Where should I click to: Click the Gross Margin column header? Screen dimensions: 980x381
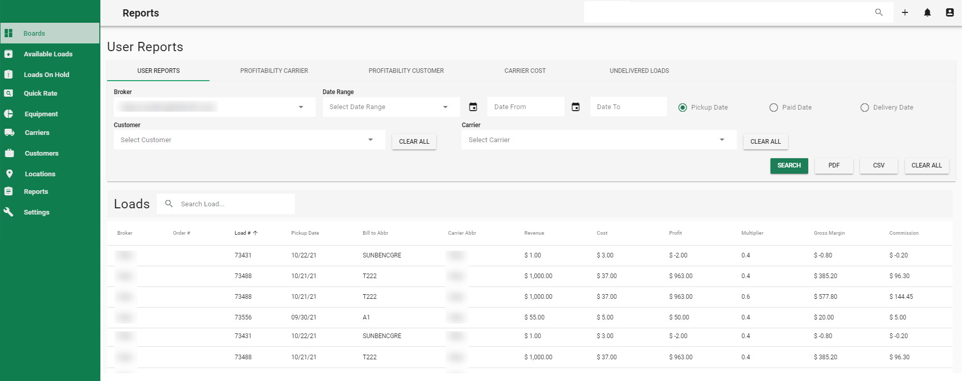829,233
